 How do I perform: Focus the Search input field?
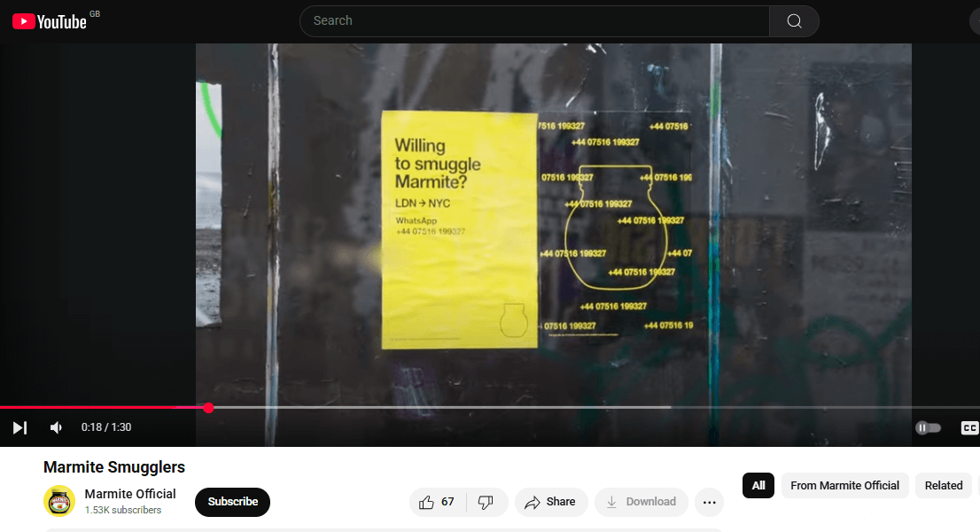click(x=534, y=21)
